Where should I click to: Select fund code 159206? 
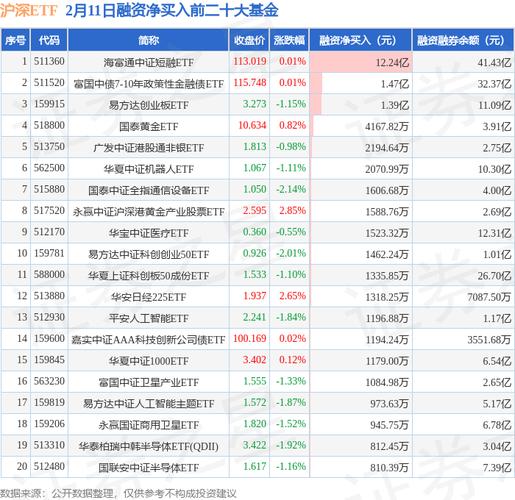point(49,424)
